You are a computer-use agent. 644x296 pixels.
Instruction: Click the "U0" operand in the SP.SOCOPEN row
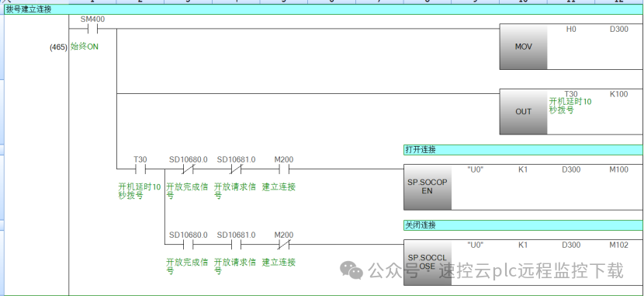coord(475,169)
